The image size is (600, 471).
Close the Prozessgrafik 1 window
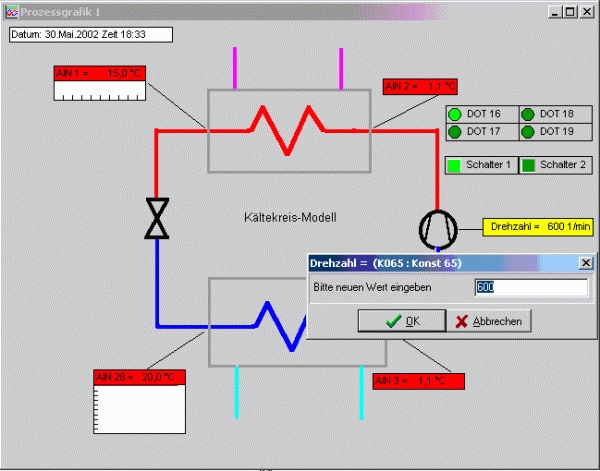(x=586, y=12)
